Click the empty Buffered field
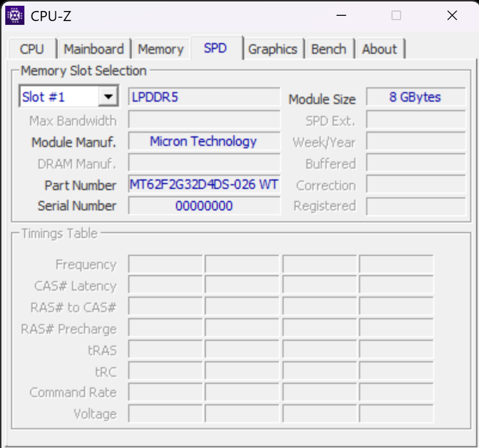Image resolution: width=479 pixels, height=448 pixels. [x=415, y=162]
